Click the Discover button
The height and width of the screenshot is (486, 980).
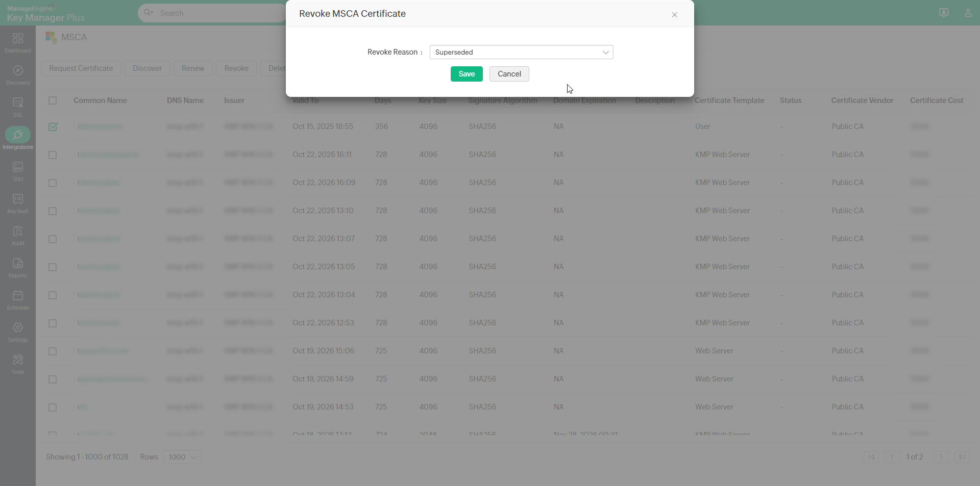point(147,68)
